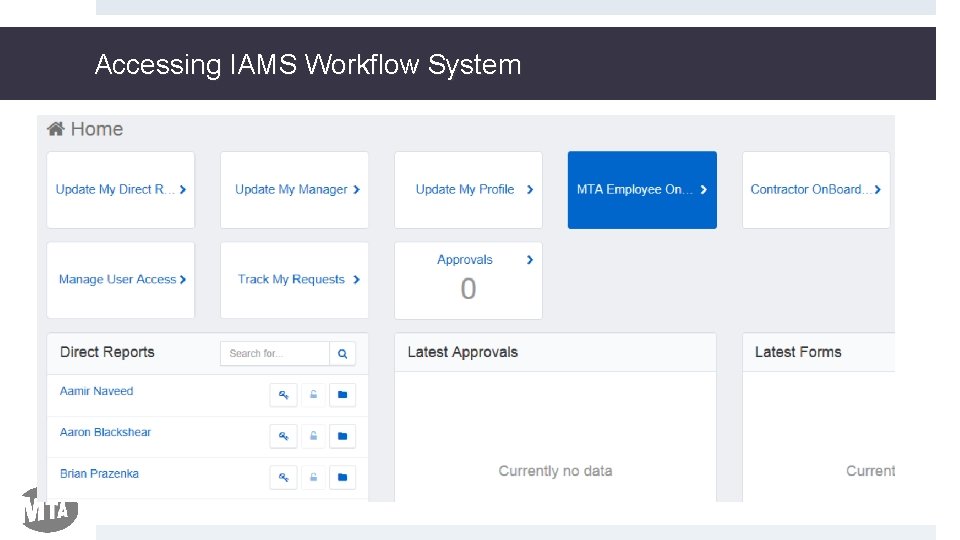
Task: Open MTA Employee On... tile label
Action: coord(634,190)
